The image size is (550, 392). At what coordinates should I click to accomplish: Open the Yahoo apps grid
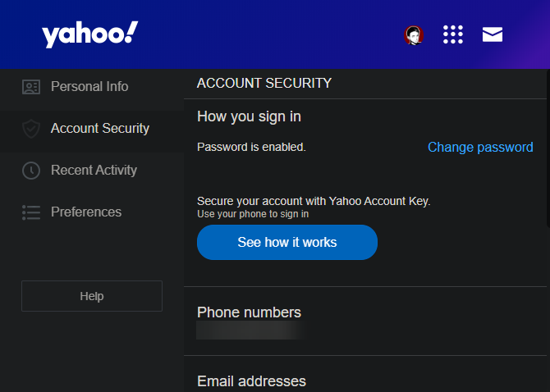(x=453, y=34)
